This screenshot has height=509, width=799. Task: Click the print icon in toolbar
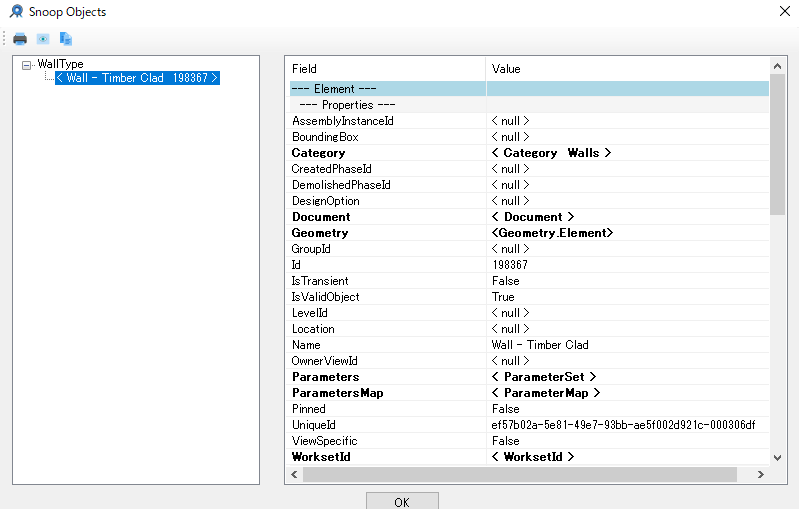20,39
